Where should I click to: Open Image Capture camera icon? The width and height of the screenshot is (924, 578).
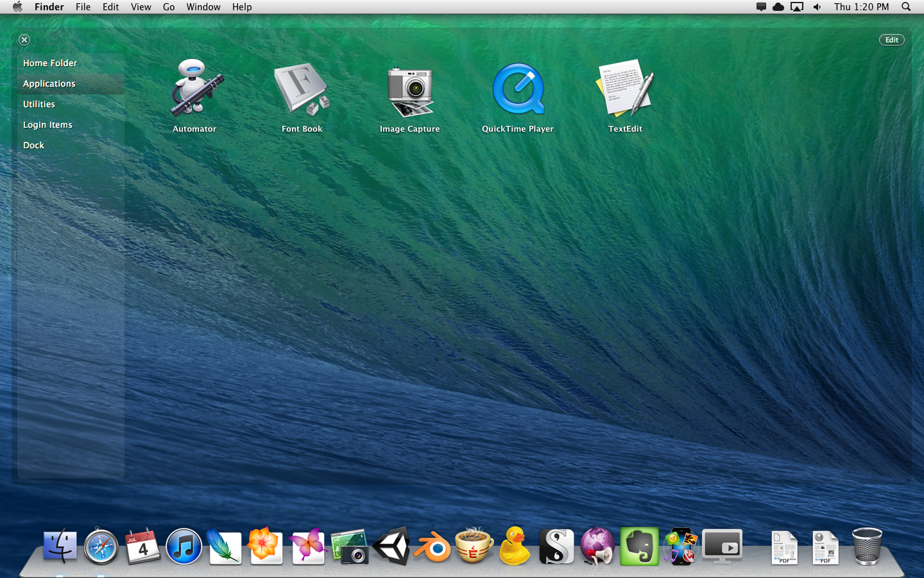coord(410,92)
